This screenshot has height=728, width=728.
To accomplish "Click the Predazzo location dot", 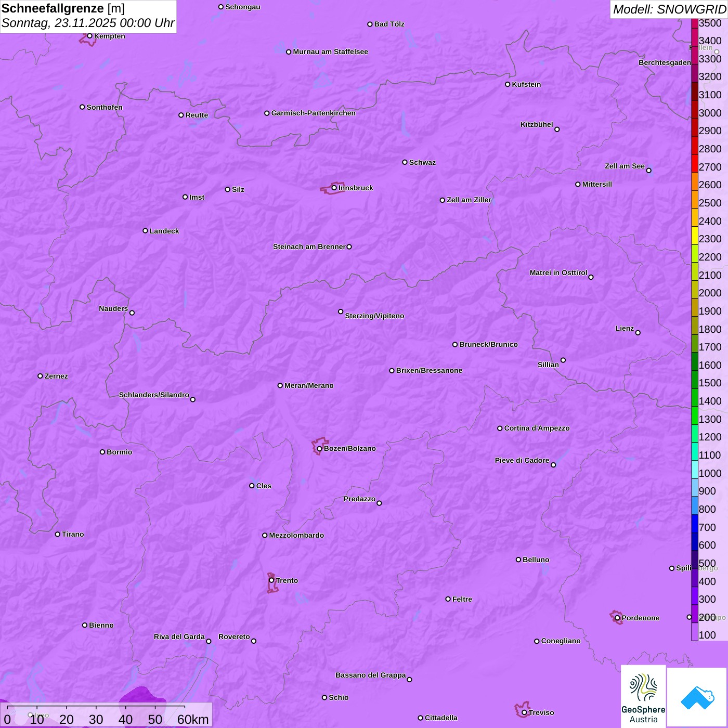I will point(379,503).
